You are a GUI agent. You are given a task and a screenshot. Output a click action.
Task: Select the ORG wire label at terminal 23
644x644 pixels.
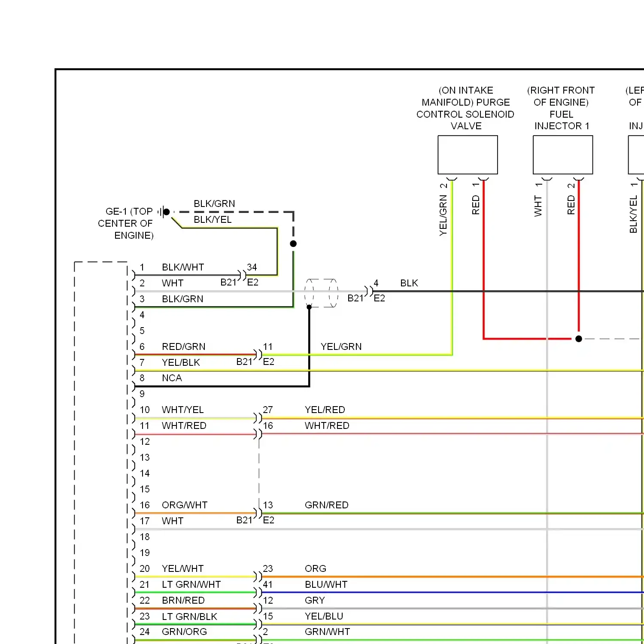(x=316, y=568)
